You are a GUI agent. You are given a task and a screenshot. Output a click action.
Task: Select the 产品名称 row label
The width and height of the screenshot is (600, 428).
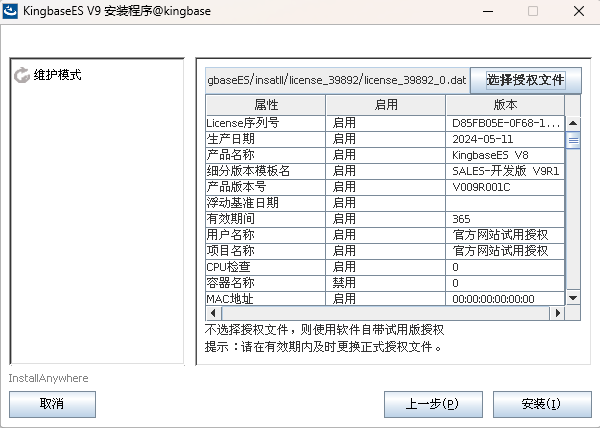tap(230, 155)
